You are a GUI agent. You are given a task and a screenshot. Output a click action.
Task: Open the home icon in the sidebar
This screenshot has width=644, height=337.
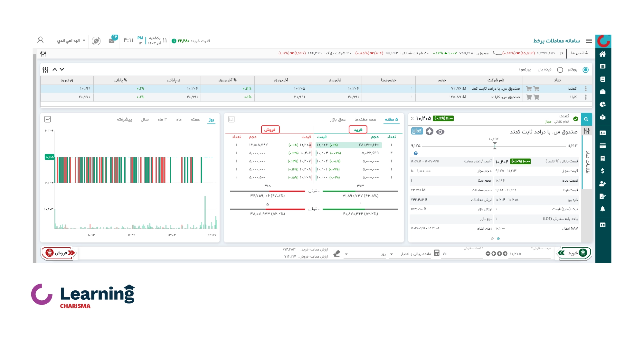603,54
